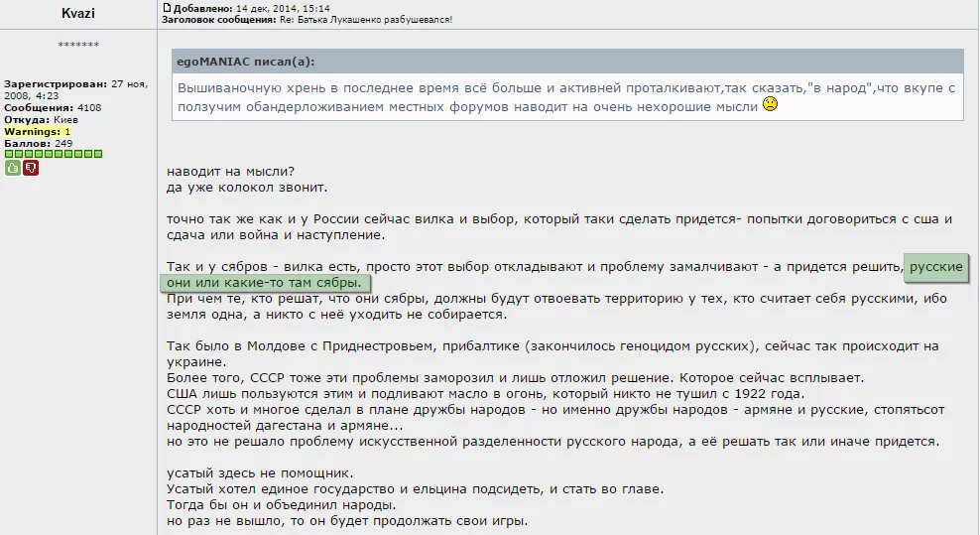This screenshot has width=980, height=535.
Task: Click the Баллов: 249 line
Action: click(38, 143)
